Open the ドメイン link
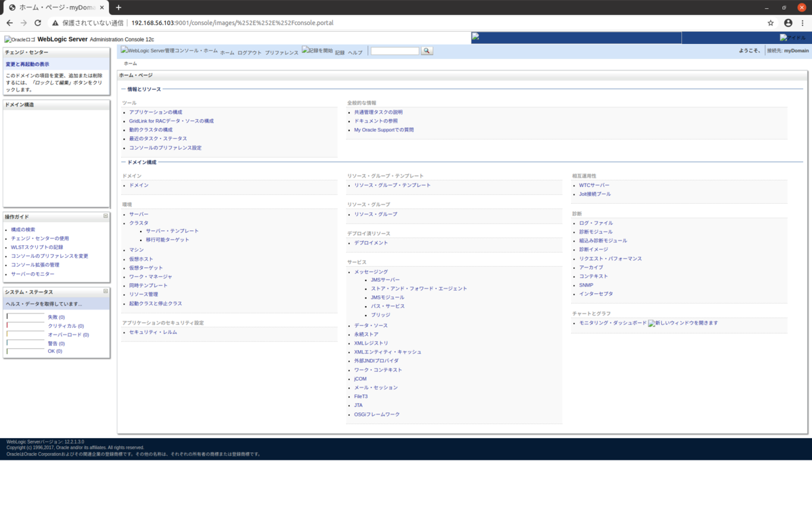This screenshot has height=516, width=812. [x=139, y=185]
